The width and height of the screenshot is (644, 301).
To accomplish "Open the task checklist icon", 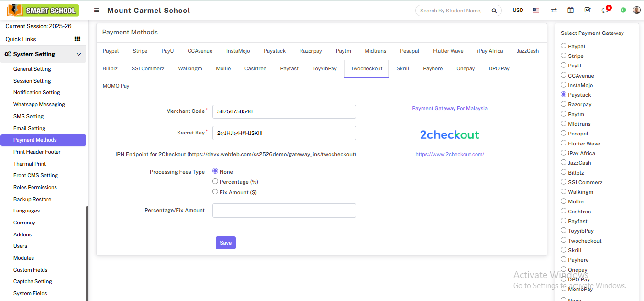I will 588,10.
